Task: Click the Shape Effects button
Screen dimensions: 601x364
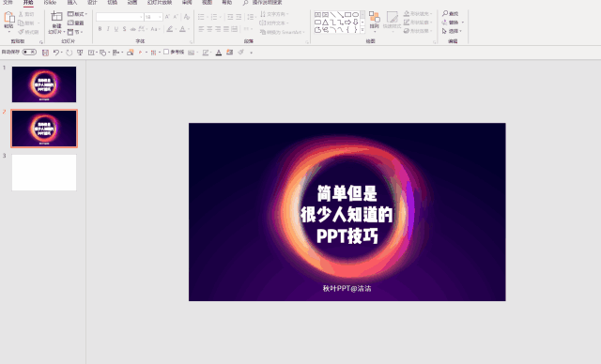Action: 418,31
